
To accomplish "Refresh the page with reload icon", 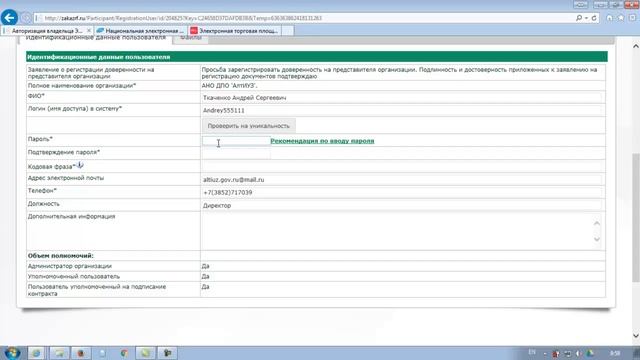I will point(594,18).
